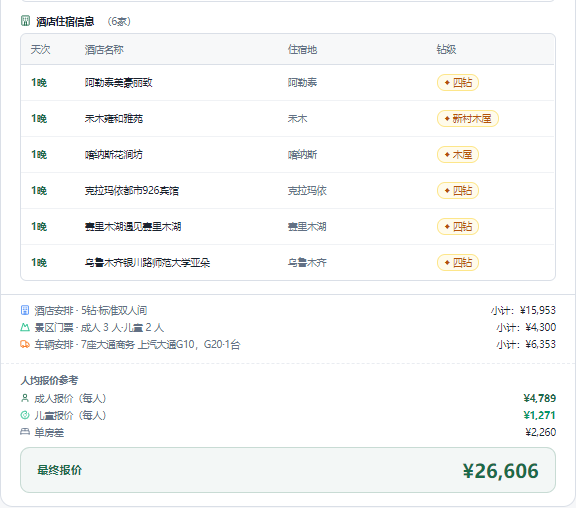Image resolution: width=576 pixels, height=508 pixels.
Task: Click the bed icon beside 单房差
Action: pos(25,432)
